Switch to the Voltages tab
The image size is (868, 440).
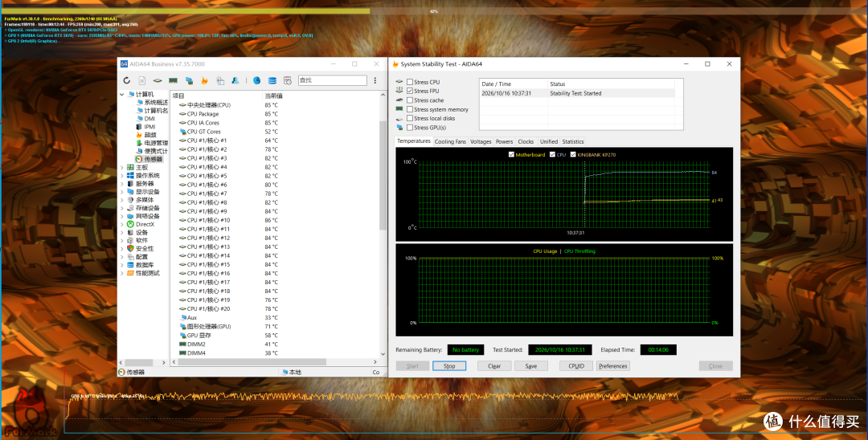point(481,141)
